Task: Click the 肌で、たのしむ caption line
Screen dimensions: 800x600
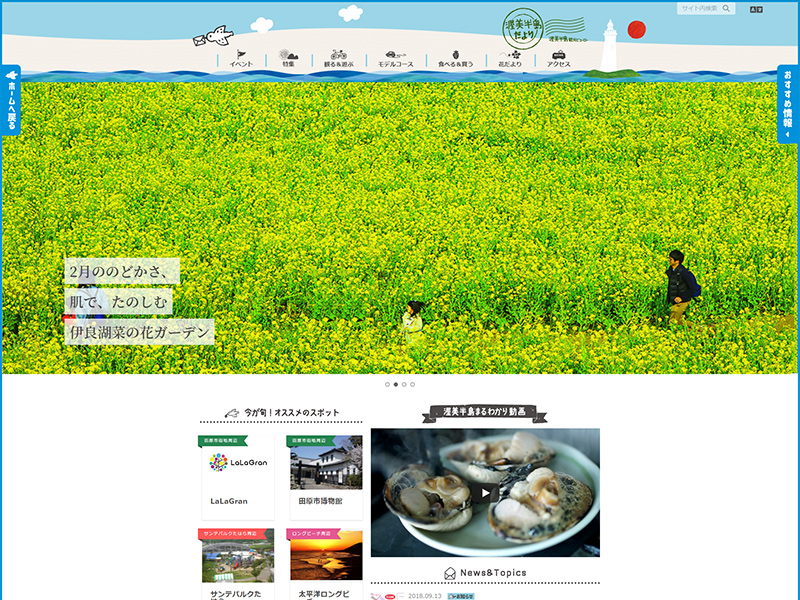Action: (x=118, y=302)
